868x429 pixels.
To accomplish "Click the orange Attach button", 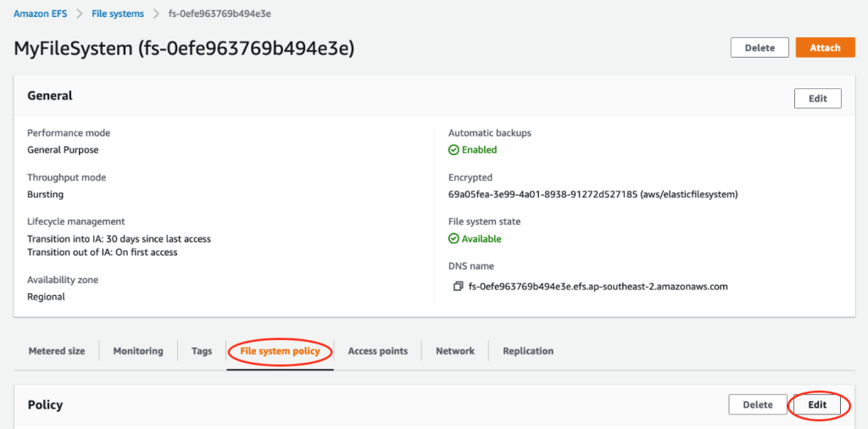I will coord(825,47).
